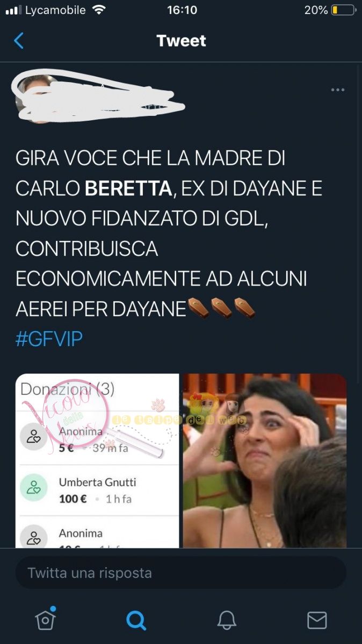
Task: Open the surprised woman photo
Action: pos(265,460)
